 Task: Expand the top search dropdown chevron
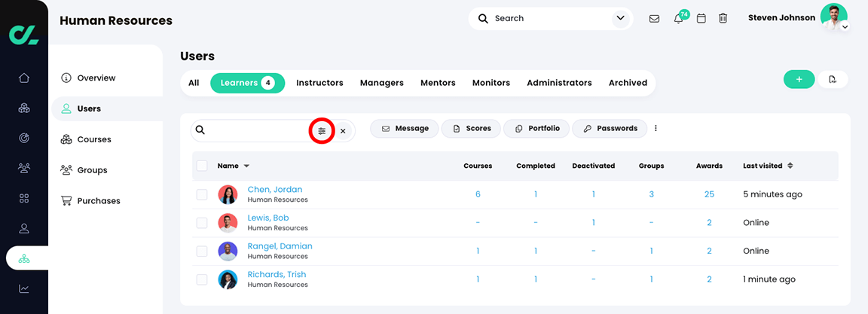point(620,18)
